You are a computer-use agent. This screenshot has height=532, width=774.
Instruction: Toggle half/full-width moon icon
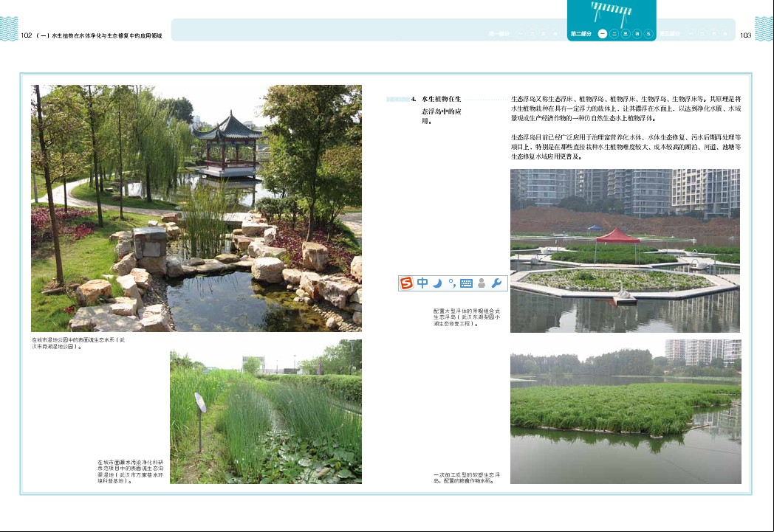[x=437, y=283]
